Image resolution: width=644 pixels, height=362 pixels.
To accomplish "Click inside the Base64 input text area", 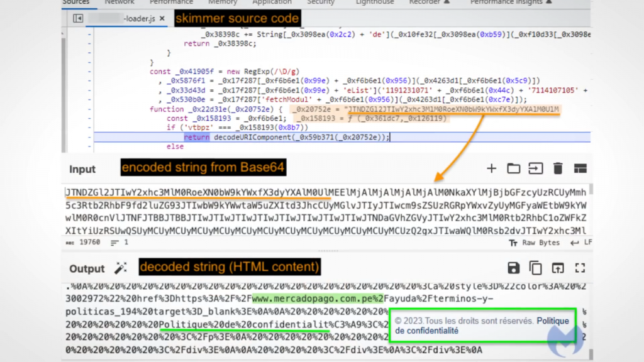I will 326,211.
